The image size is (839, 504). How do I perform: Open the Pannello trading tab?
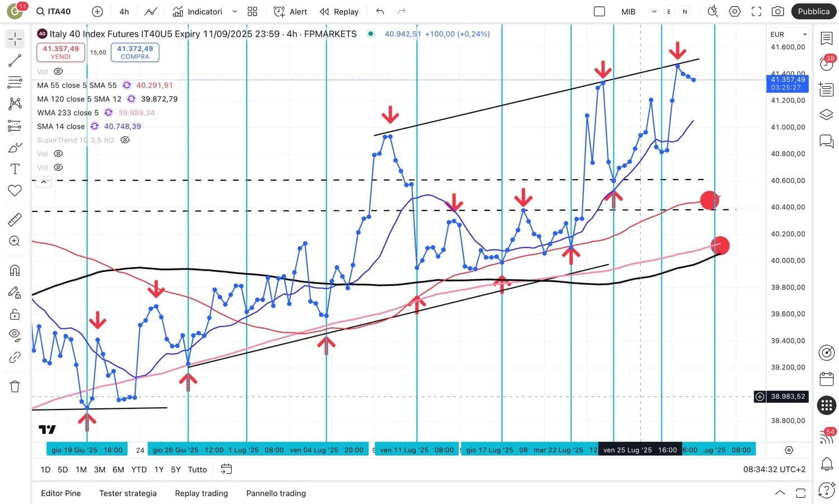[x=276, y=493]
